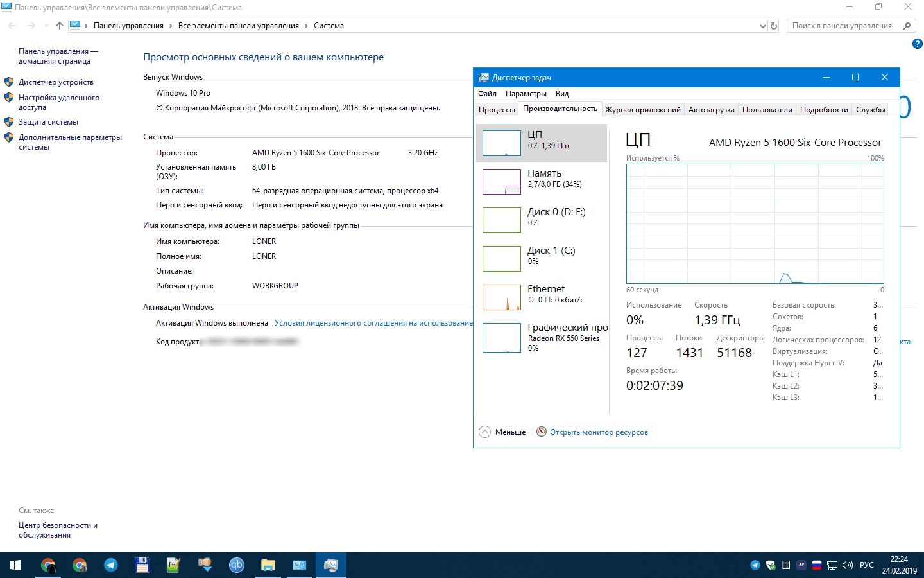
Task: Open Telegram from the taskbar app icons
Action: click(x=111, y=565)
